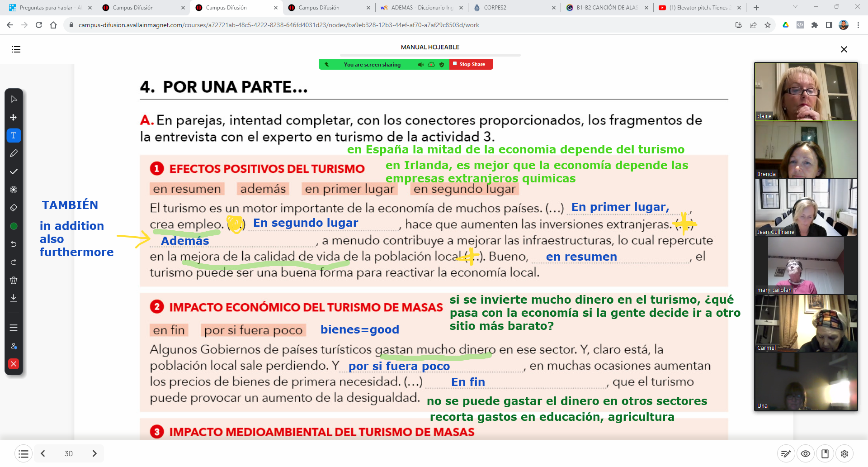The width and height of the screenshot is (868, 467).
Task: Select the Text tool
Action: [14, 135]
